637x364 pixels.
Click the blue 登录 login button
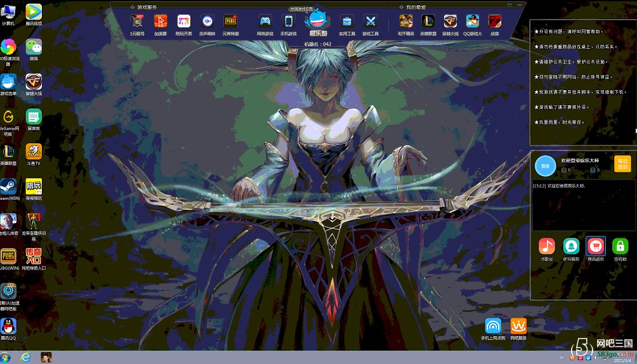pyautogui.click(x=545, y=166)
